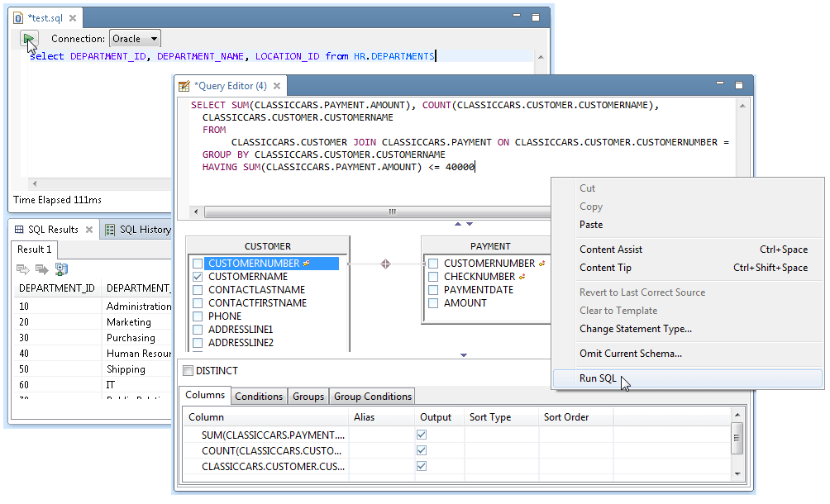The image size is (830, 504).
Task: Check the CONTACTLASTNAME column box
Action: (x=198, y=290)
